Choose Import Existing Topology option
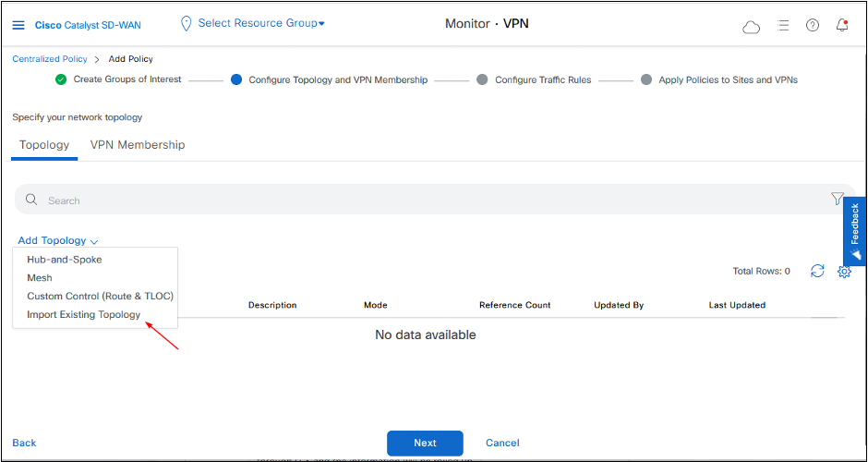 (84, 314)
